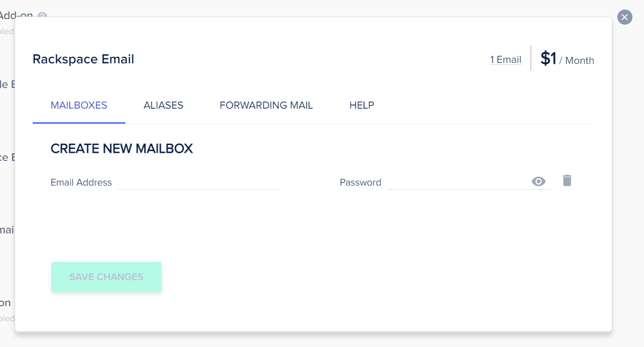
Task: Follow the underlined "1 Email" link
Action: coord(505,59)
